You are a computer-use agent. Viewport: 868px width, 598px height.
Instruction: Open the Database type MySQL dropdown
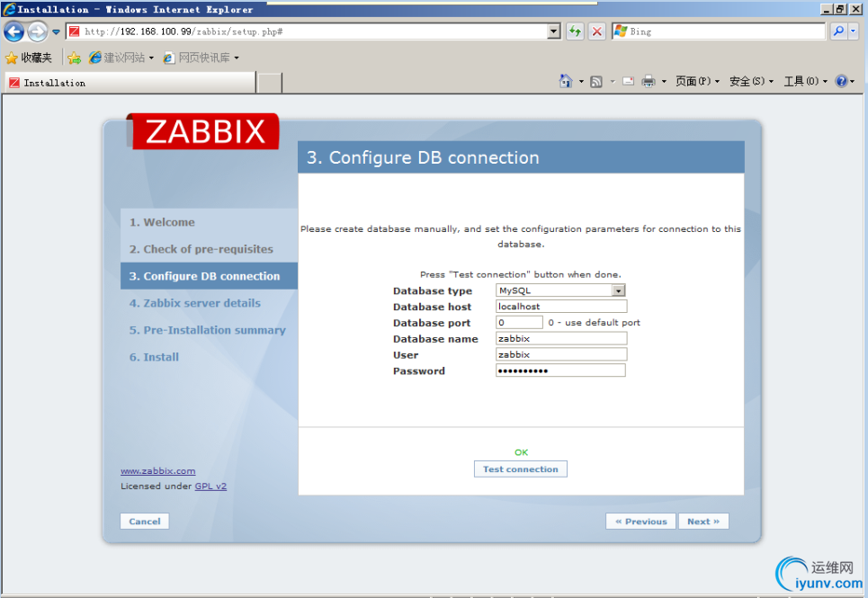560,290
